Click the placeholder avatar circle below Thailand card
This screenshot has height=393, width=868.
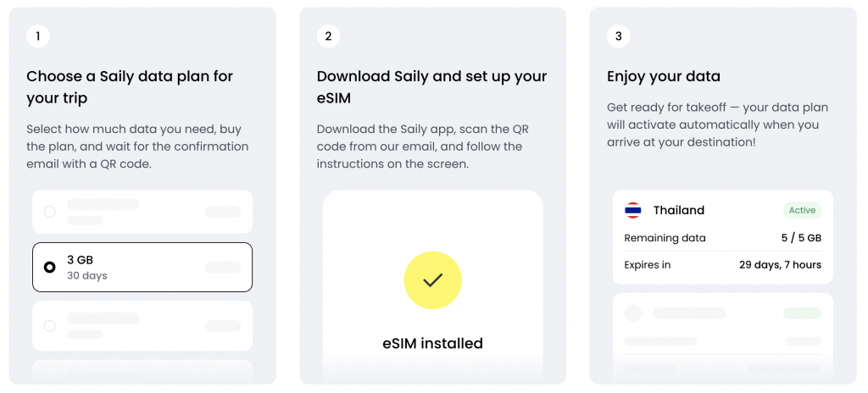click(632, 313)
